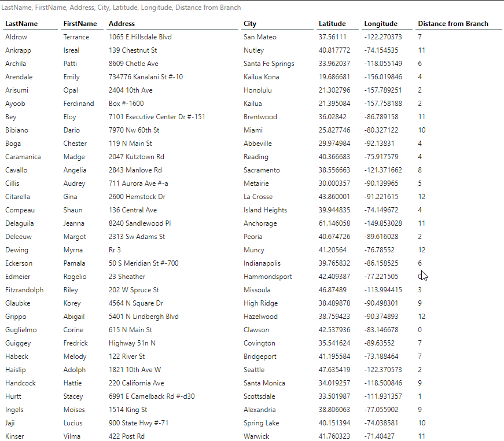Select longitude -118.500846
504x441 pixels.
[383, 383]
